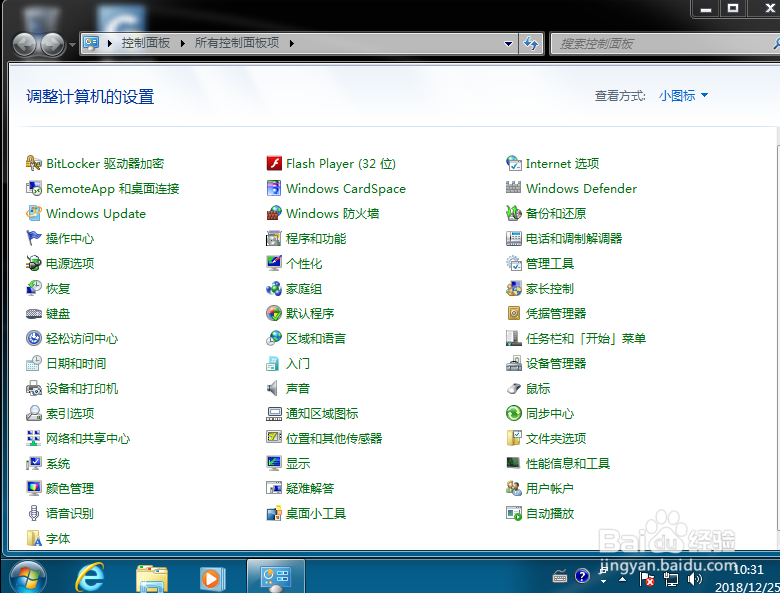The width and height of the screenshot is (780, 593).
Task: Click the Action Center flag tray icon
Action: 647,579
